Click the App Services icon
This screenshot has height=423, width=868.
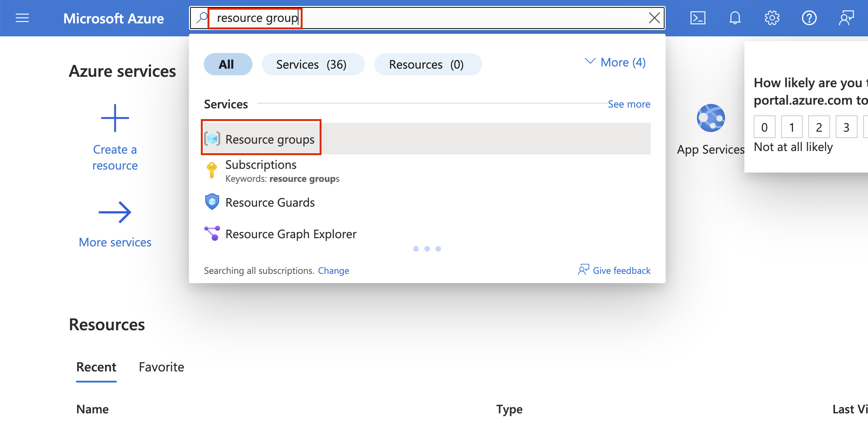tap(711, 118)
